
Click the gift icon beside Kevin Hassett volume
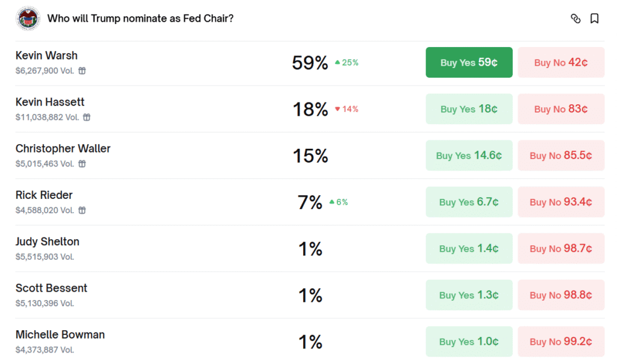point(87,117)
